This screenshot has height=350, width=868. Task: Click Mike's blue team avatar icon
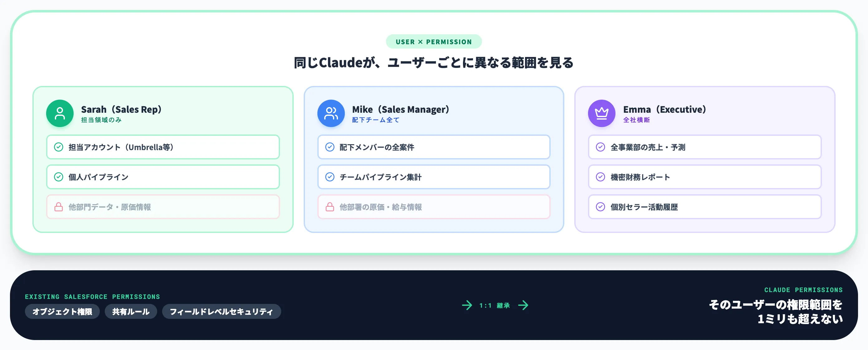331,113
